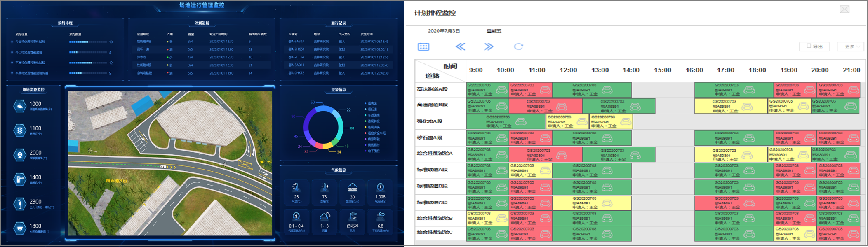Viewport: 868px width, 247px height.
Task: Open the calendar date picker icon
Action: pyautogui.click(x=423, y=47)
